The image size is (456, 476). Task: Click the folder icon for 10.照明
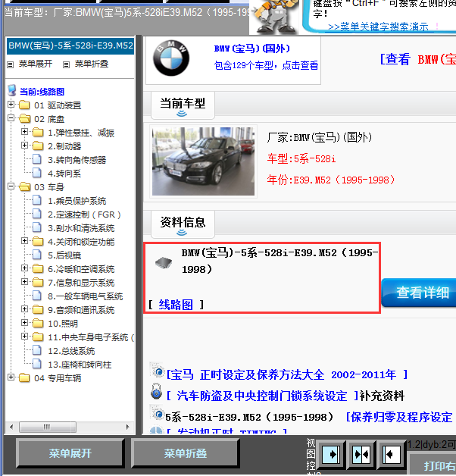coord(38,324)
